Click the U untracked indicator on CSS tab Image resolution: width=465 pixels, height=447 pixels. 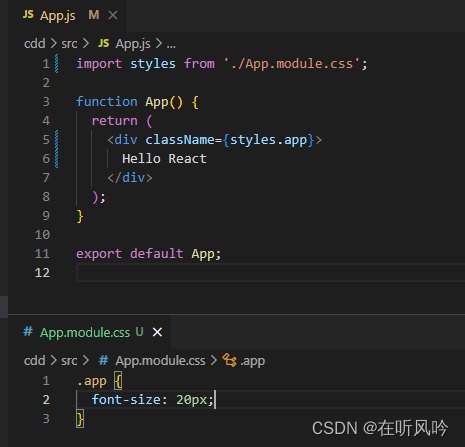click(139, 332)
